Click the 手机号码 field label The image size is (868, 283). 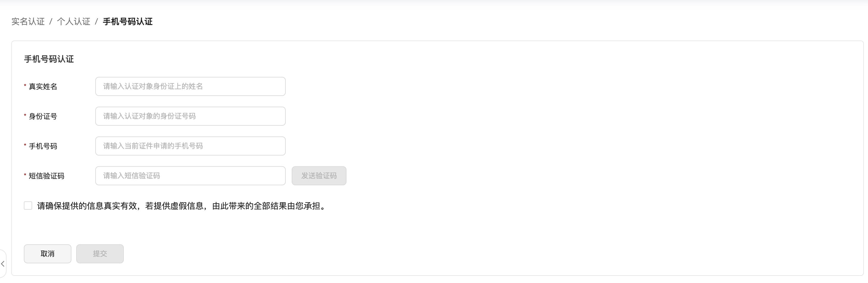(x=43, y=146)
